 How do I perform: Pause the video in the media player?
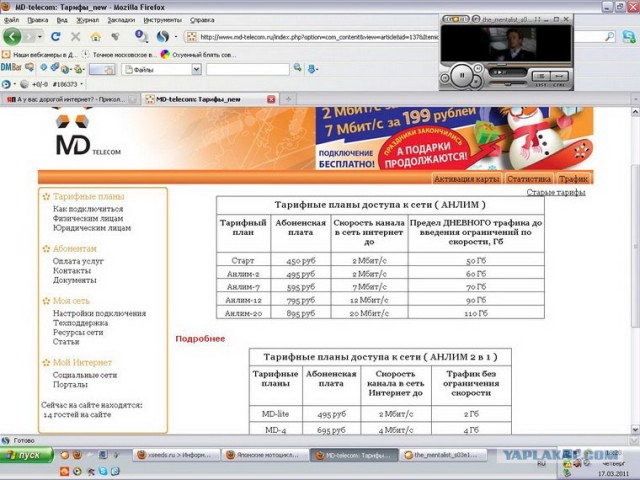[x=462, y=75]
